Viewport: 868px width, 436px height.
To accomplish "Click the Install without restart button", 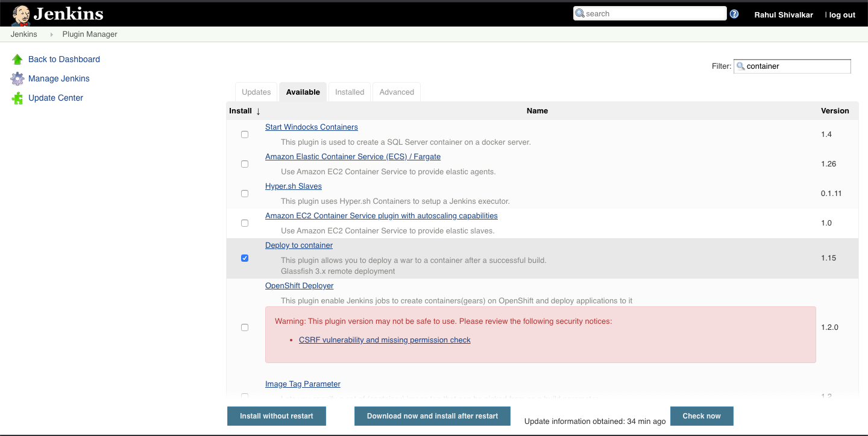I will click(x=276, y=416).
